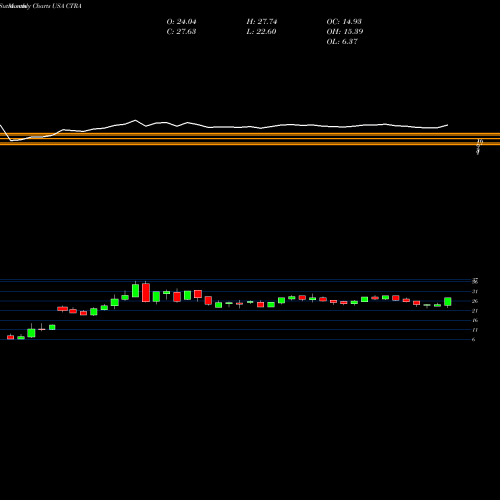Screen dimensions: 500x500
Task: Click the peak of the white indicator line
Action: pos(135,120)
